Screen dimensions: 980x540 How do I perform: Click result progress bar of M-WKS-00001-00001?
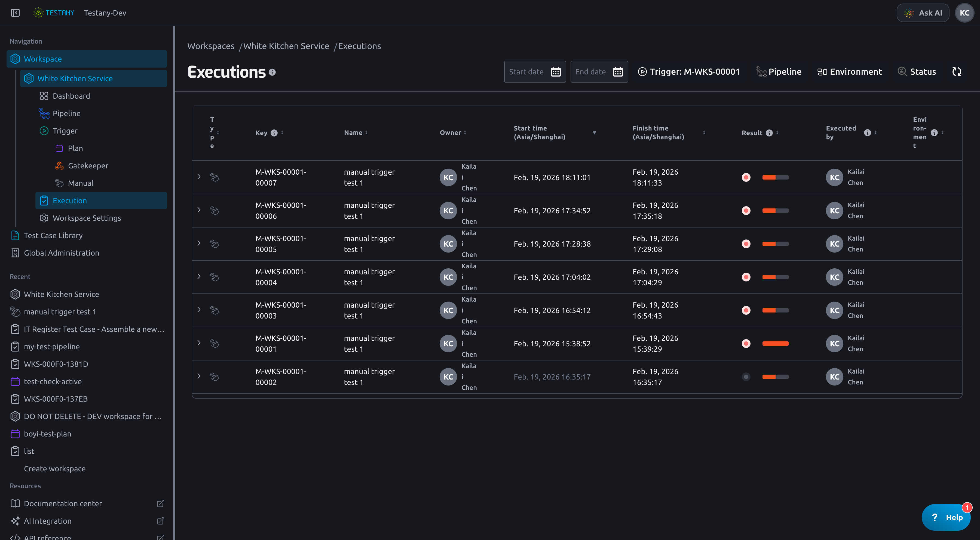coord(775,344)
